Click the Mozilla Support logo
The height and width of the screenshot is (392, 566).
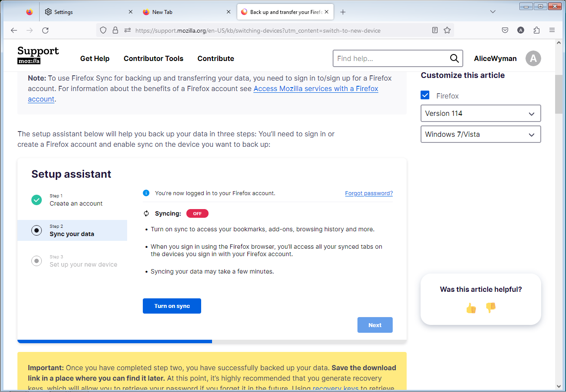(38, 55)
